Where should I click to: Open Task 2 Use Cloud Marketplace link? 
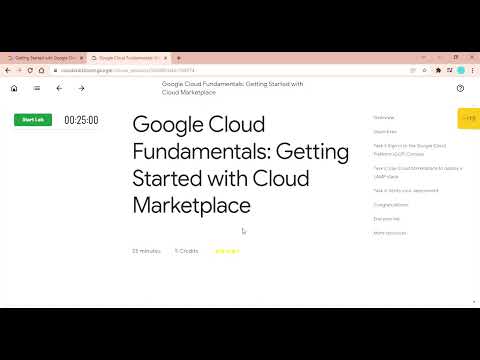click(x=418, y=172)
